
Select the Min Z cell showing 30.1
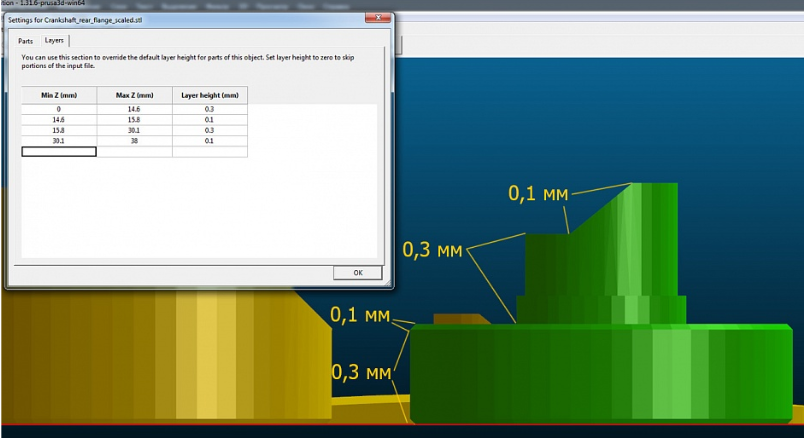click(x=59, y=141)
